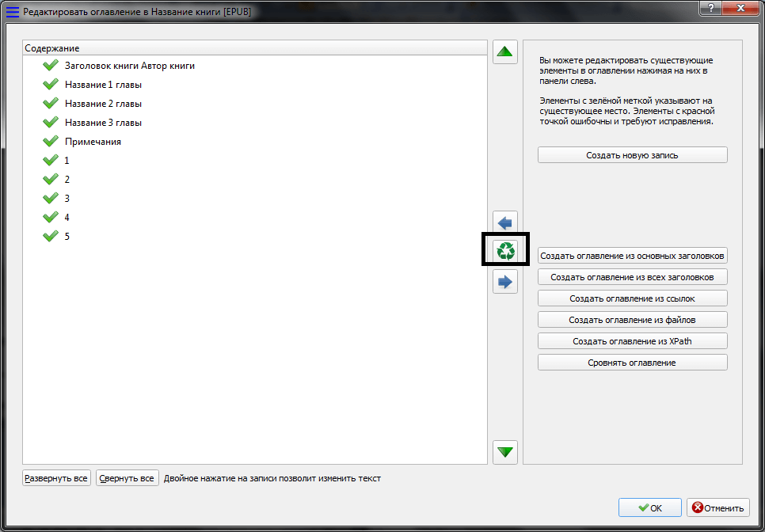765x532 pixels.
Task: Click green checkmark beside Название 3 главы
Action: (x=50, y=123)
